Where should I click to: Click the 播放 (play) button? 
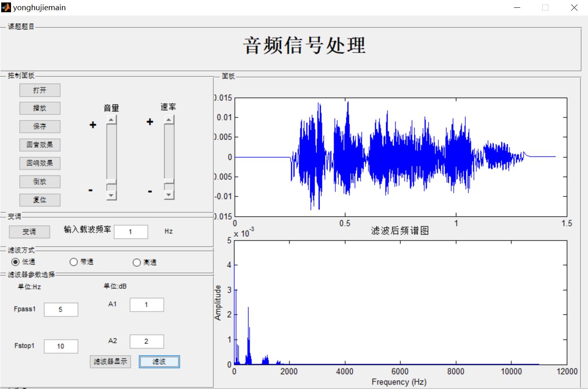tap(40, 108)
